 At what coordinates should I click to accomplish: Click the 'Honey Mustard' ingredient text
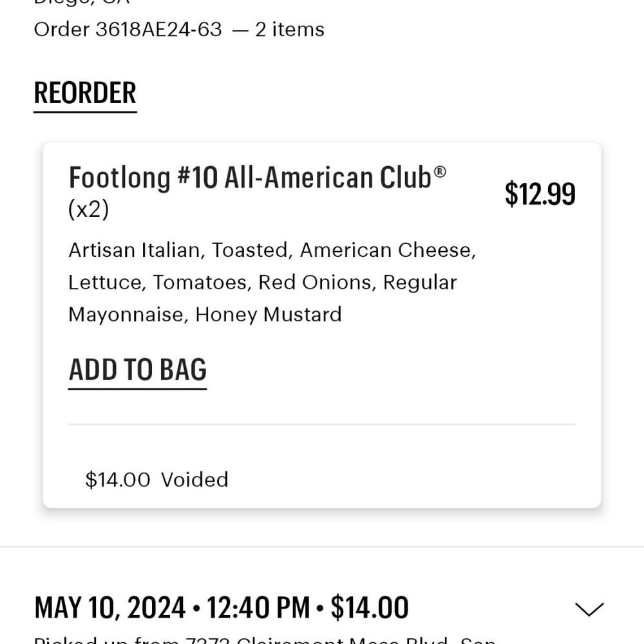(268, 315)
